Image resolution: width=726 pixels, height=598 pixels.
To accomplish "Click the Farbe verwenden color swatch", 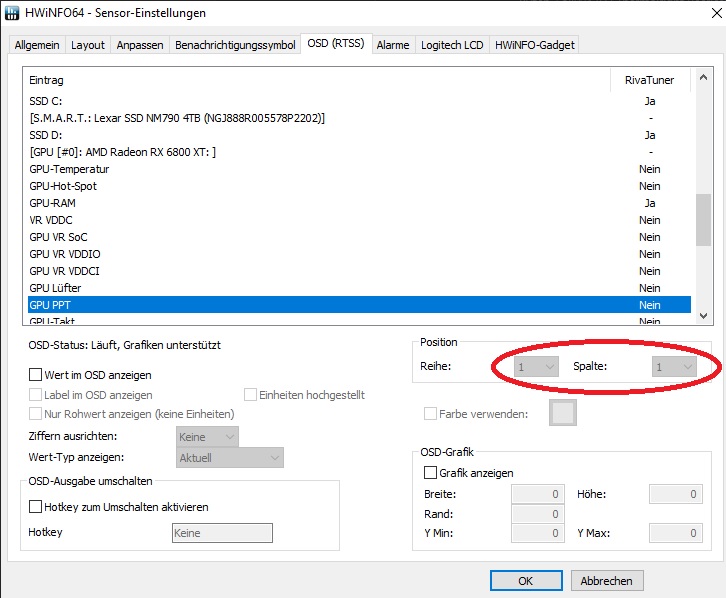I will 563,412.
